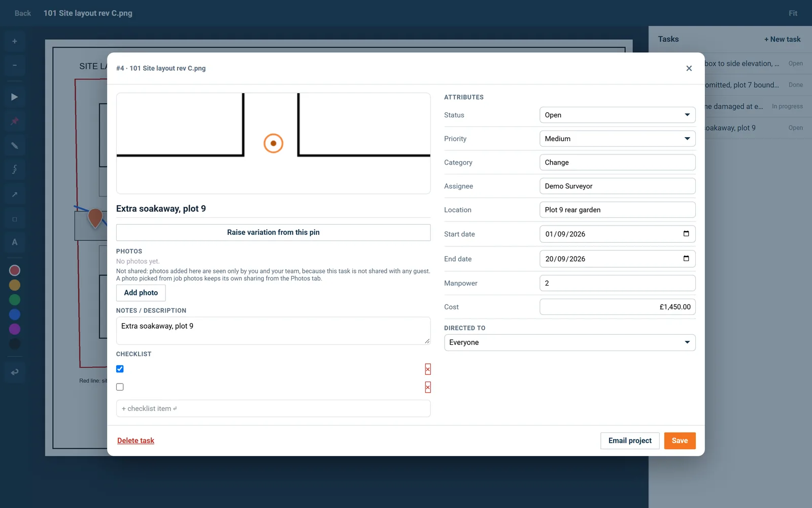The height and width of the screenshot is (508, 812).
Task: Click the add checklist item field
Action: point(273,408)
